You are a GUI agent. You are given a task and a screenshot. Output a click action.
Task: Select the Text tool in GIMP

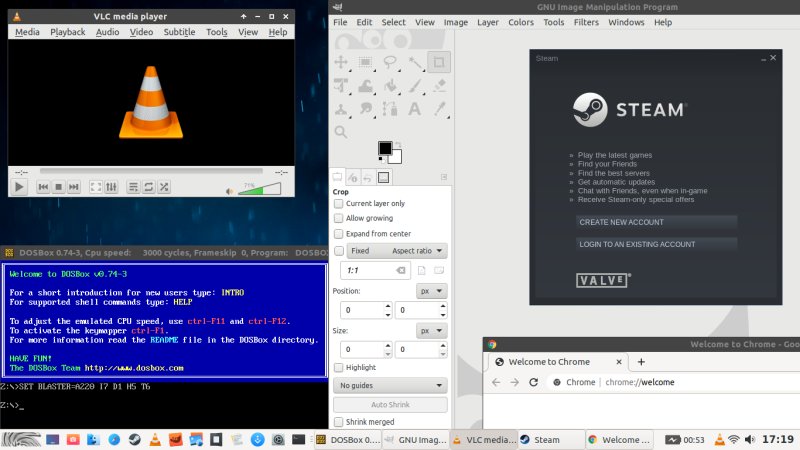(x=413, y=108)
